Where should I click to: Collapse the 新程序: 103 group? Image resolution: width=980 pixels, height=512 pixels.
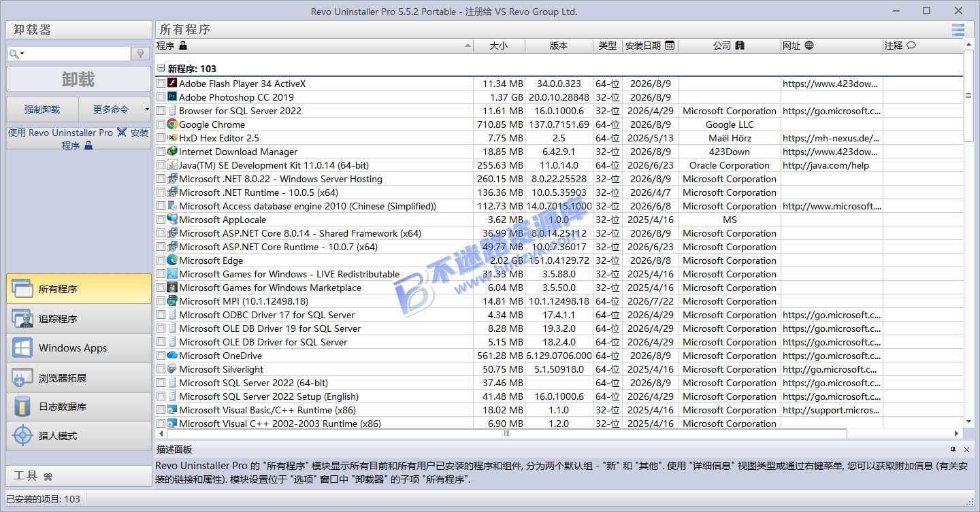point(161,69)
